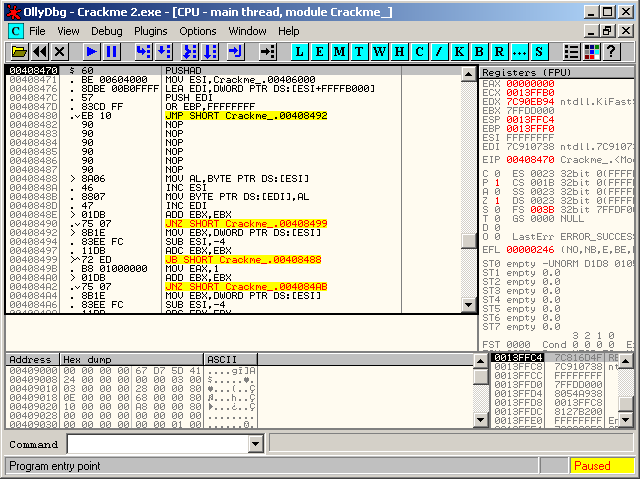Screen dimensions: 640x479
Task: Click EIP register value 00408470
Action: point(530,160)
